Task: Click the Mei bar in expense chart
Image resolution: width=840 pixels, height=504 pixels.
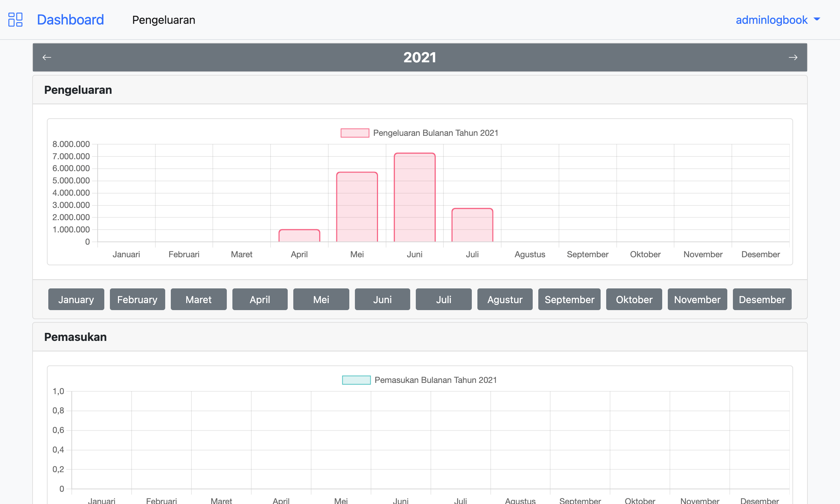Action: tap(357, 207)
